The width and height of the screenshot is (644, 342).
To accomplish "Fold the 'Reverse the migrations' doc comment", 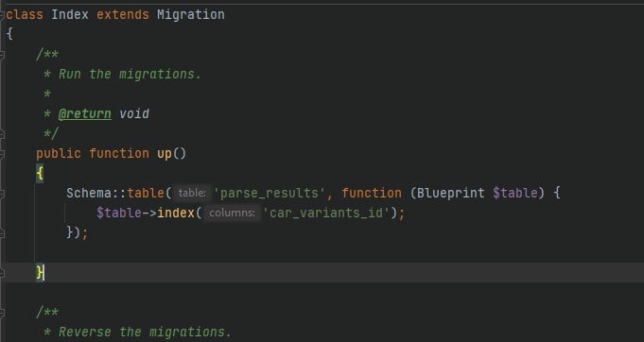I will click(2, 313).
